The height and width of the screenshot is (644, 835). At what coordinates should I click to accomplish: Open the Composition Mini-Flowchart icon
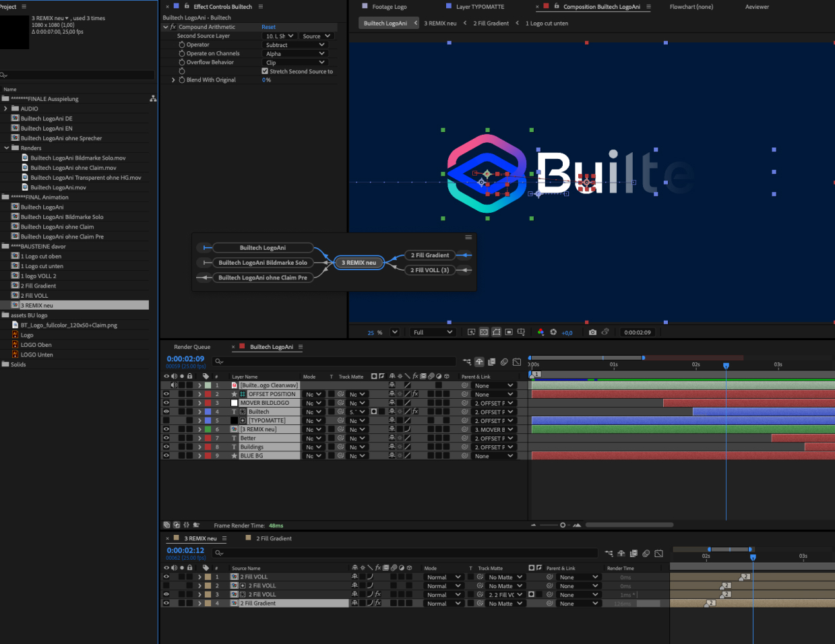point(467,362)
